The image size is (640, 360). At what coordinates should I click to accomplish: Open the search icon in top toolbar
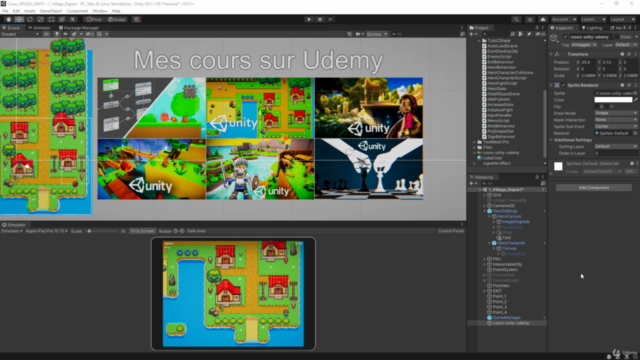[x=516, y=19]
